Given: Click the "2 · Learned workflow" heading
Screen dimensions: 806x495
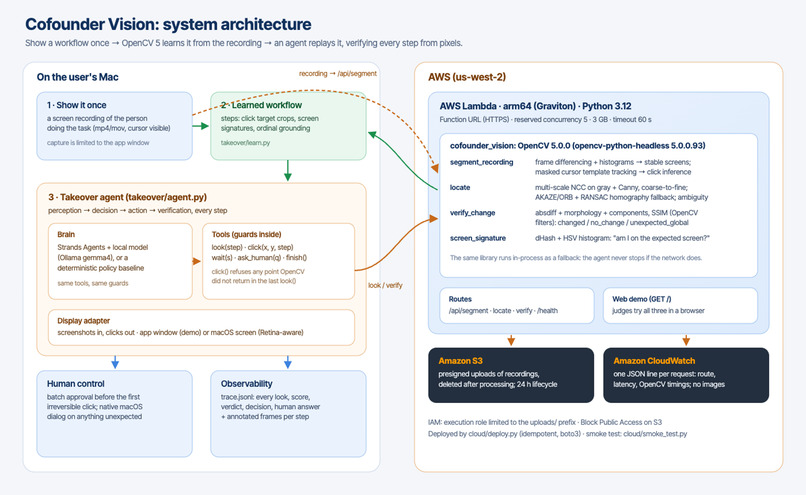Looking at the screenshot, I should point(261,105).
